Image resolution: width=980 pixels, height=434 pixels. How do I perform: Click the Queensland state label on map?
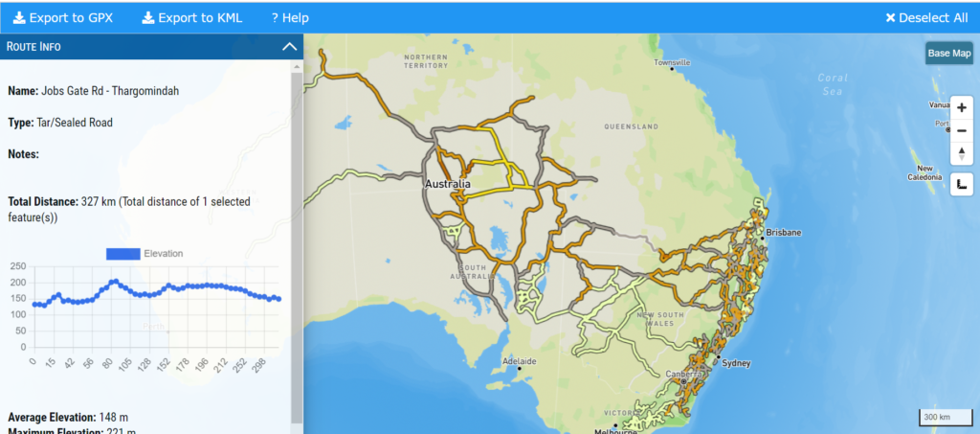click(631, 126)
